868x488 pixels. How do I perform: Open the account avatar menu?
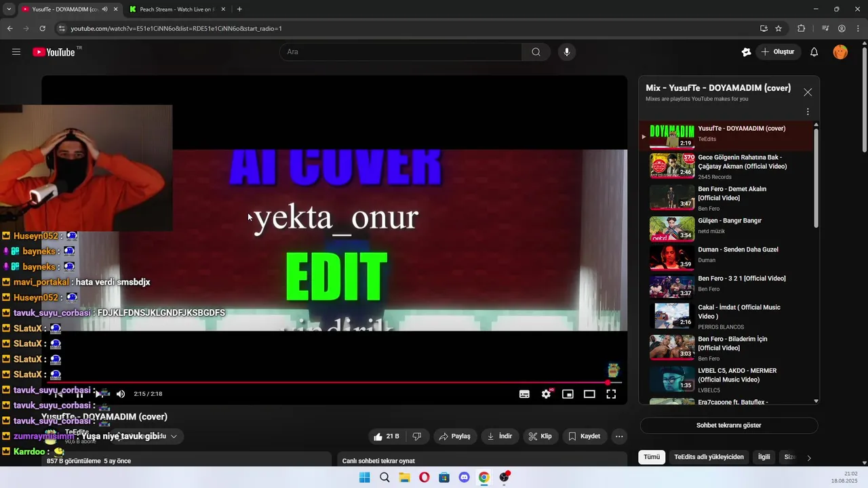pos(840,52)
